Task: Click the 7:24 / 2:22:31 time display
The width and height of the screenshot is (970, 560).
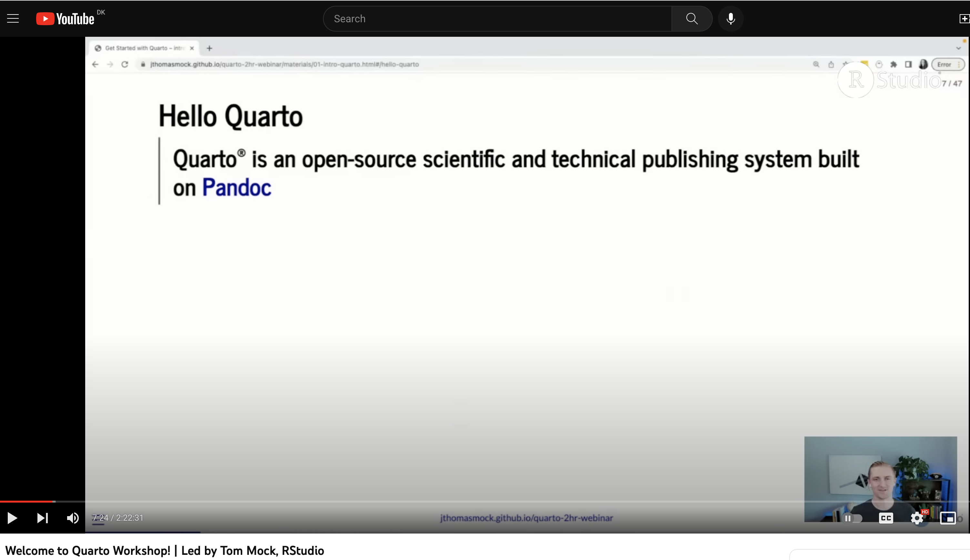Action: 118,518
